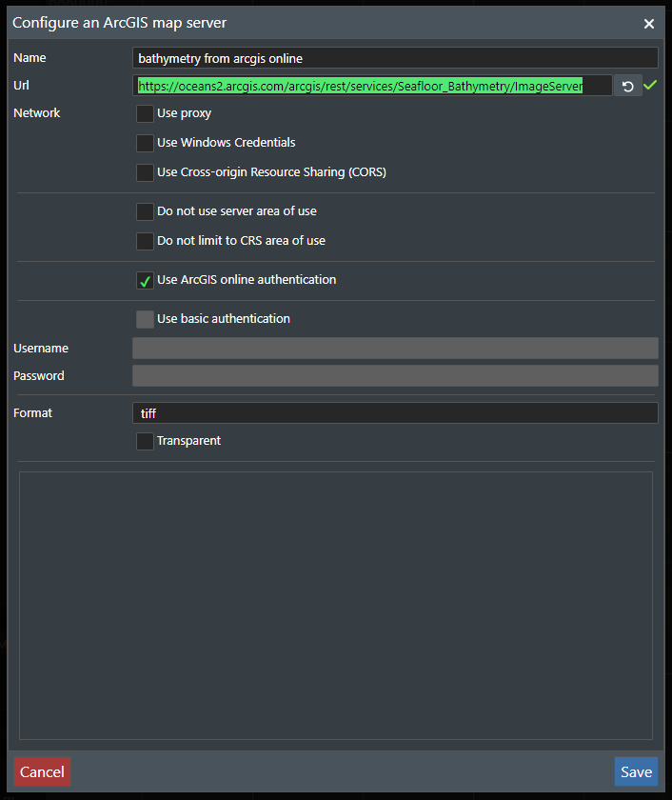Close the Configure ArcGIS map server dialog
Viewport: 672px width, 800px height.
click(648, 24)
